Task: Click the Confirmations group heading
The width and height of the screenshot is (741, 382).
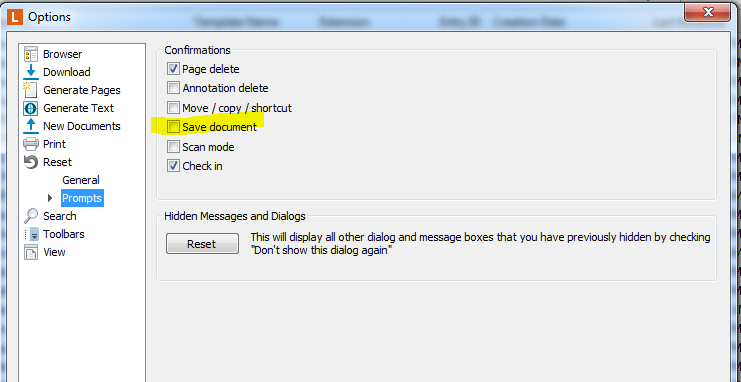Action: point(198,50)
